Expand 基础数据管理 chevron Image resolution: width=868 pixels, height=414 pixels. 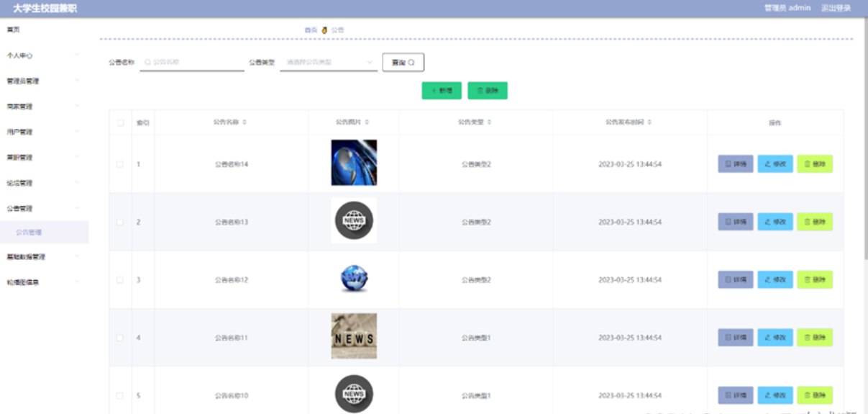click(x=77, y=256)
